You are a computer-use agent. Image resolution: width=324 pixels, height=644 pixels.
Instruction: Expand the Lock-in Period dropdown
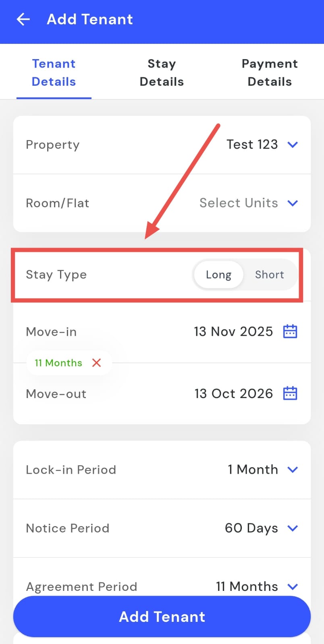click(293, 469)
